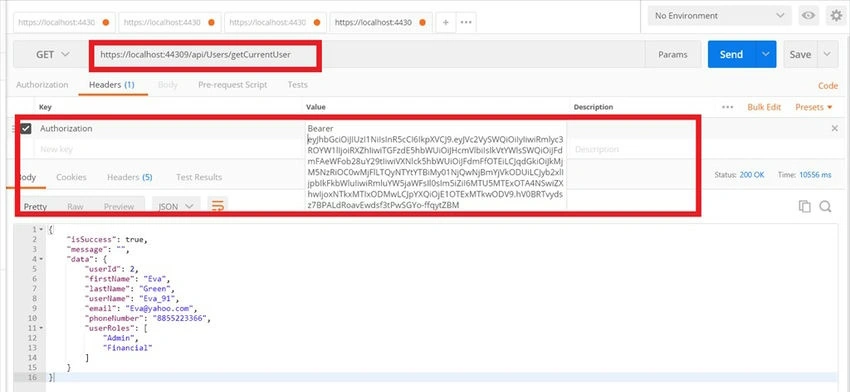The image size is (850, 392).
Task: Click the Bulk Edit link
Action: tap(764, 107)
